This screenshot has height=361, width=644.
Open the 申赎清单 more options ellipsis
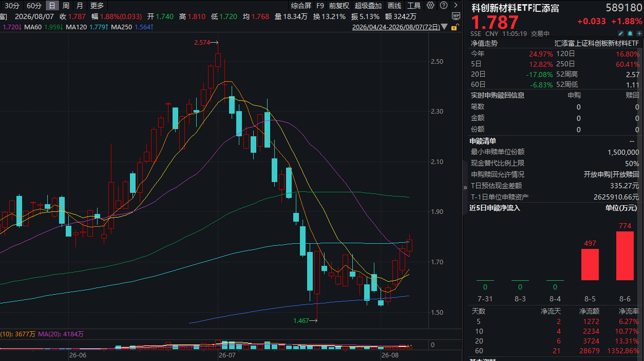[632, 141]
